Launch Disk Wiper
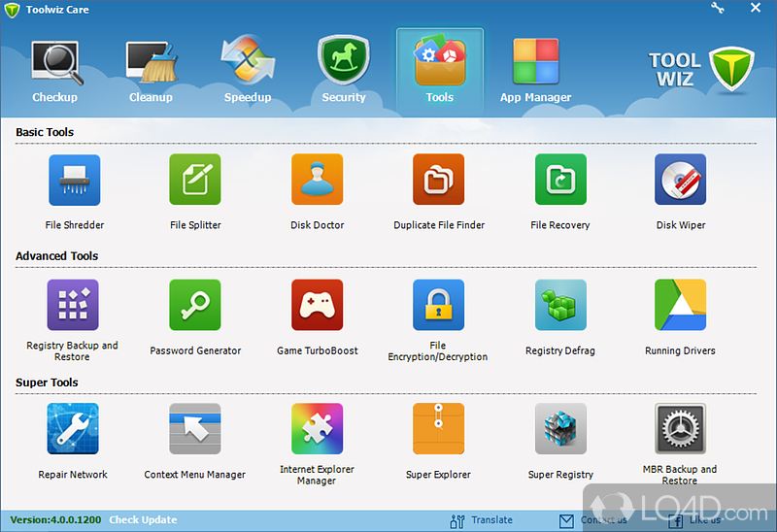 click(x=680, y=181)
